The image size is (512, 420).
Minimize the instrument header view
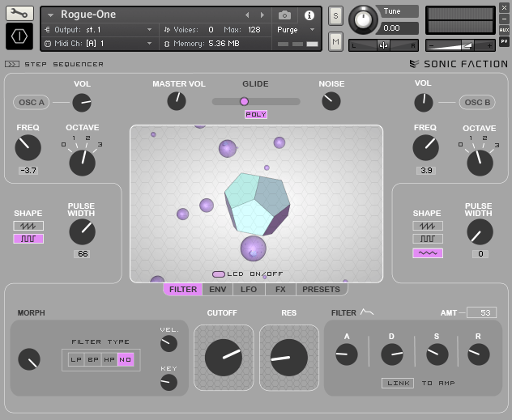click(504, 19)
